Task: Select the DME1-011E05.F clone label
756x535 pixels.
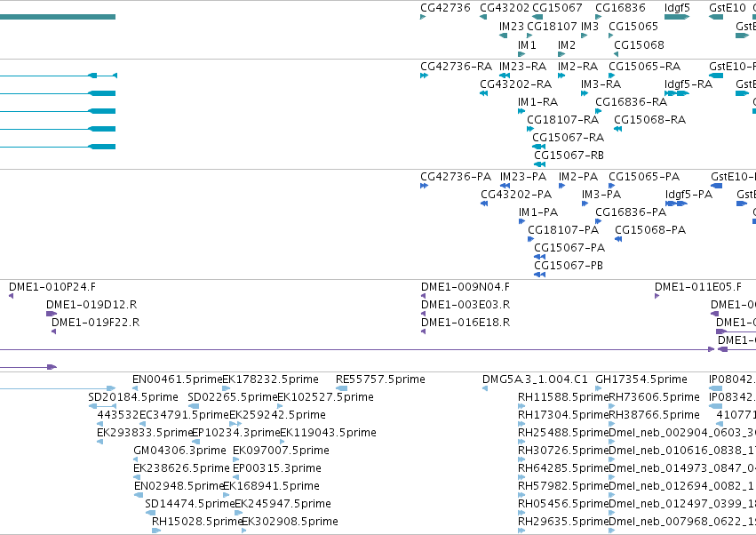Action: point(698,287)
